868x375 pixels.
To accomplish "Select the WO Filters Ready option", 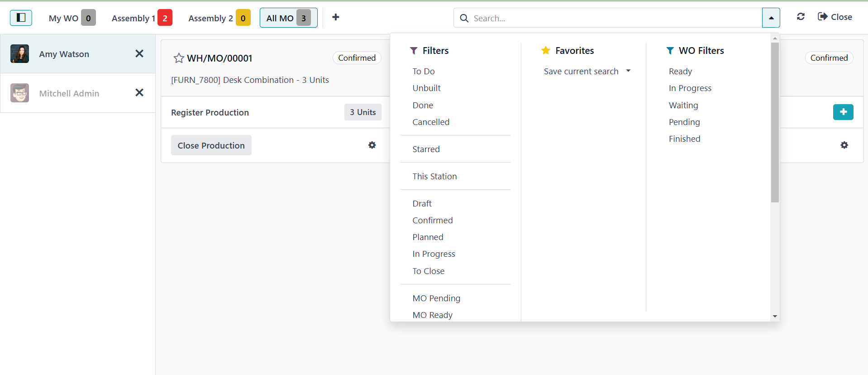I will (x=680, y=71).
